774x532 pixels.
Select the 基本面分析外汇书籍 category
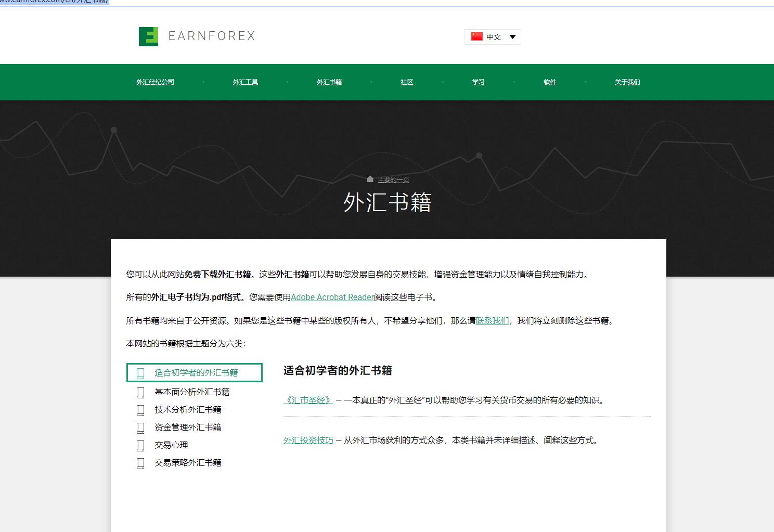(192, 392)
